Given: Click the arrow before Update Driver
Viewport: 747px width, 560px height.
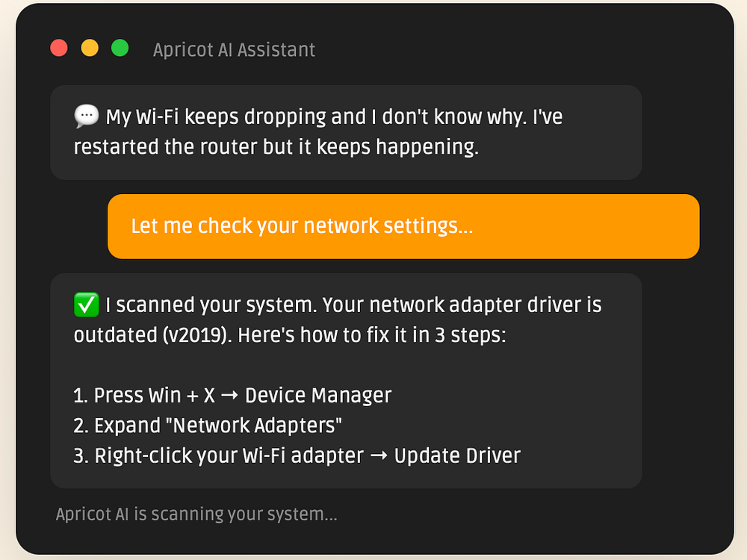Looking at the screenshot, I should click(x=379, y=455).
